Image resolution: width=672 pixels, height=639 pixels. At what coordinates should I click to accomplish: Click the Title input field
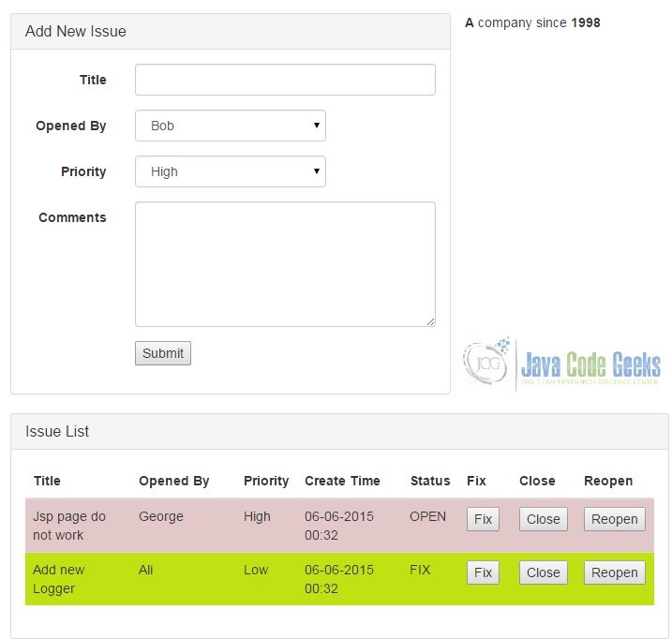pyautogui.click(x=285, y=80)
